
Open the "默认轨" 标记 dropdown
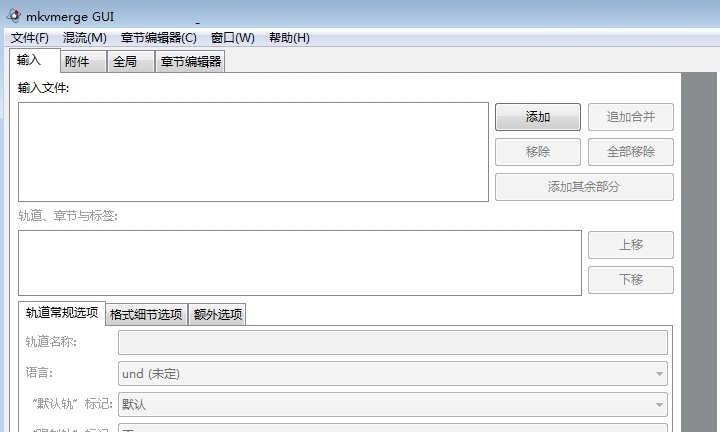[393, 404]
